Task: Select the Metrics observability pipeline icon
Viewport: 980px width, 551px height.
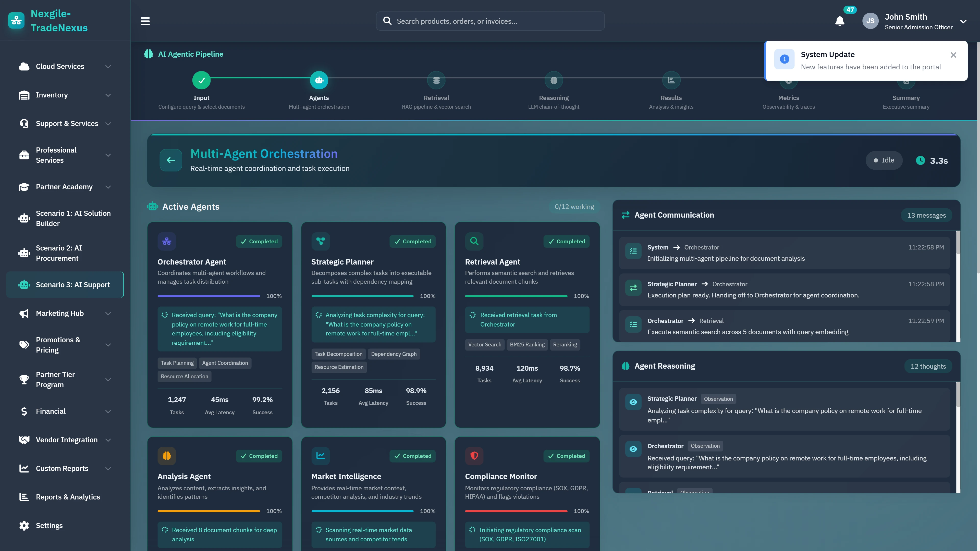Action: (x=788, y=80)
